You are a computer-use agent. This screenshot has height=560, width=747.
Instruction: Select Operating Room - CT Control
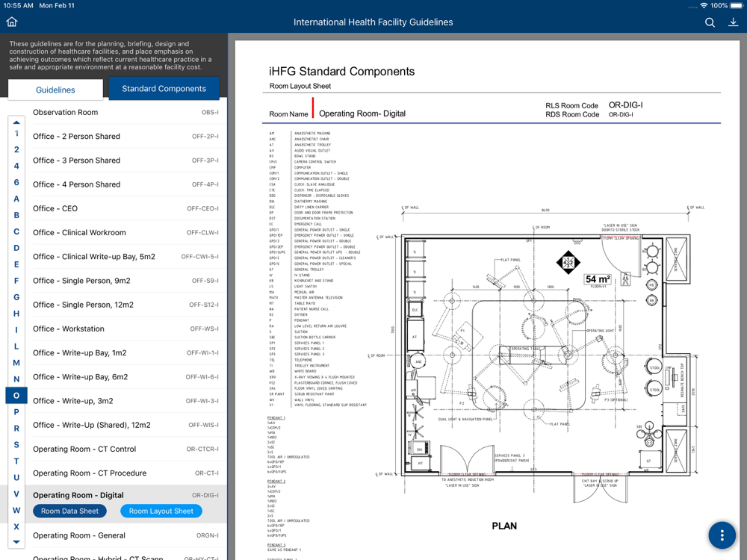(125, 449)
